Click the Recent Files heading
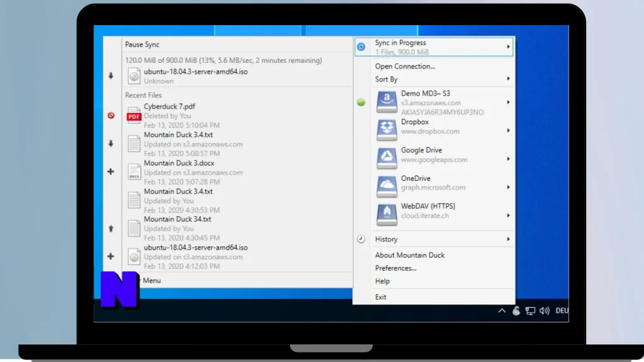Screen dimensions: 644x362 [x=143, y=96]
